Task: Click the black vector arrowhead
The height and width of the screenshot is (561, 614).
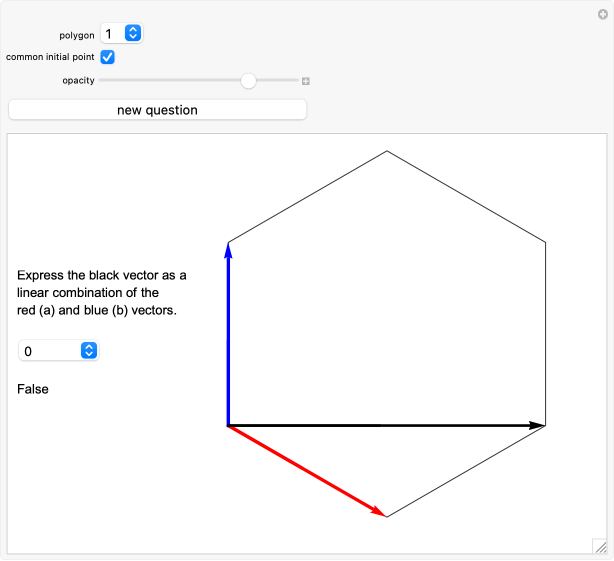Action: coord(536,426)
